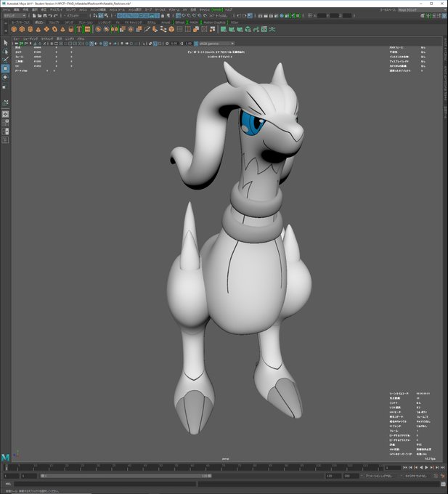The image size is (448, 494).
Task: Toggle Snap to points on status line
Action: point(190,15)
